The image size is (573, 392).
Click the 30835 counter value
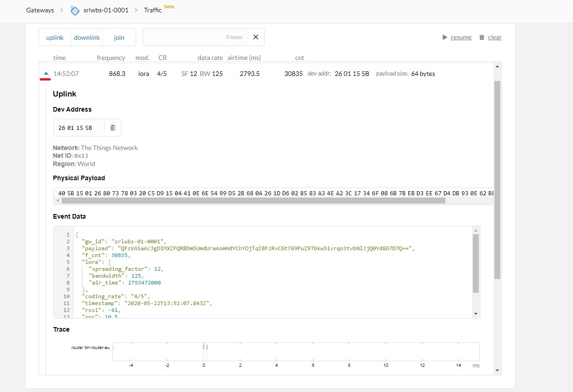pos(294,74)
